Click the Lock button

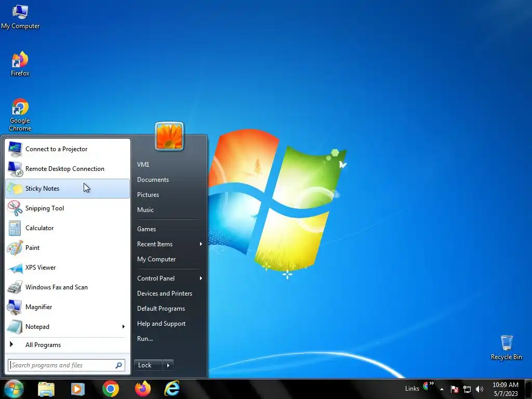148,365
